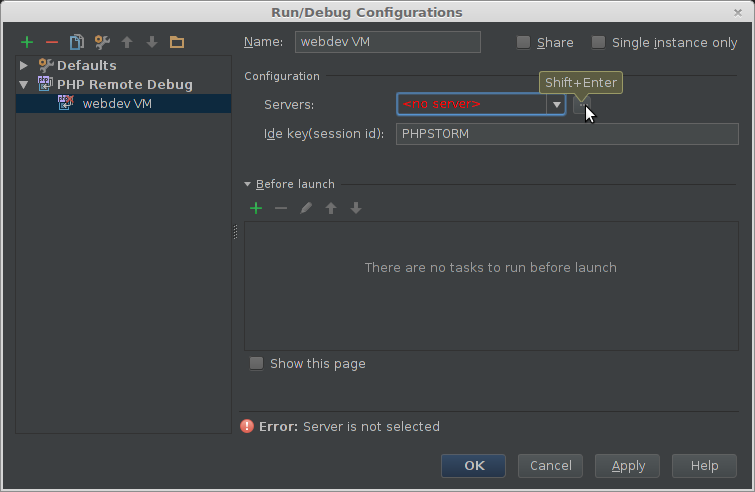The width and height of the screenshot is (755, 492).
Task: Click the browse servers ellipsis button
Action: 581,104
